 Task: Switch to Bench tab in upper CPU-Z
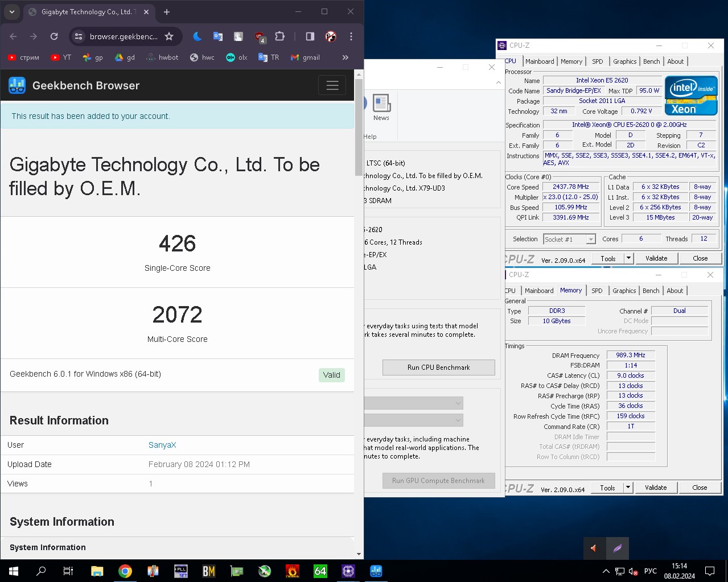tap(652, 61)
